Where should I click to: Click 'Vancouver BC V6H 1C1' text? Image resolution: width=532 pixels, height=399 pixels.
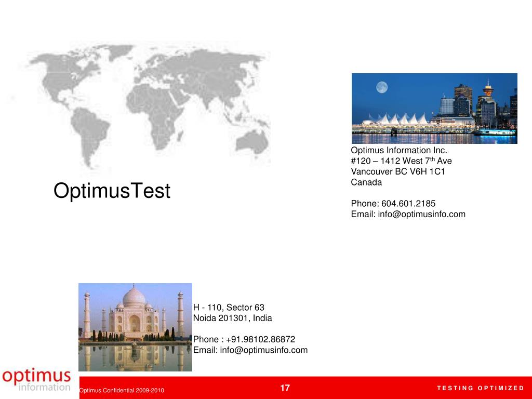pyautogui.click(x=397, y=171)
